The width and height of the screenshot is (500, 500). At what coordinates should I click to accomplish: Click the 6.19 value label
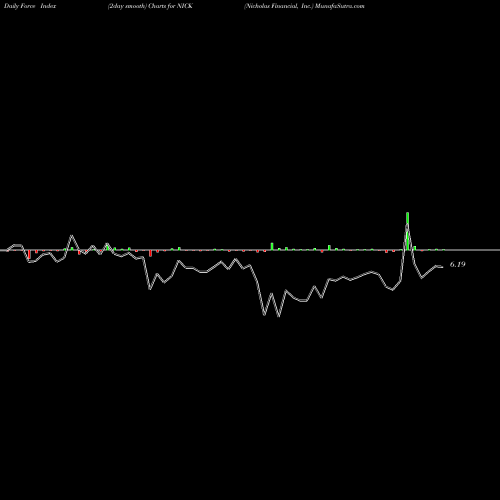point(457,264)
